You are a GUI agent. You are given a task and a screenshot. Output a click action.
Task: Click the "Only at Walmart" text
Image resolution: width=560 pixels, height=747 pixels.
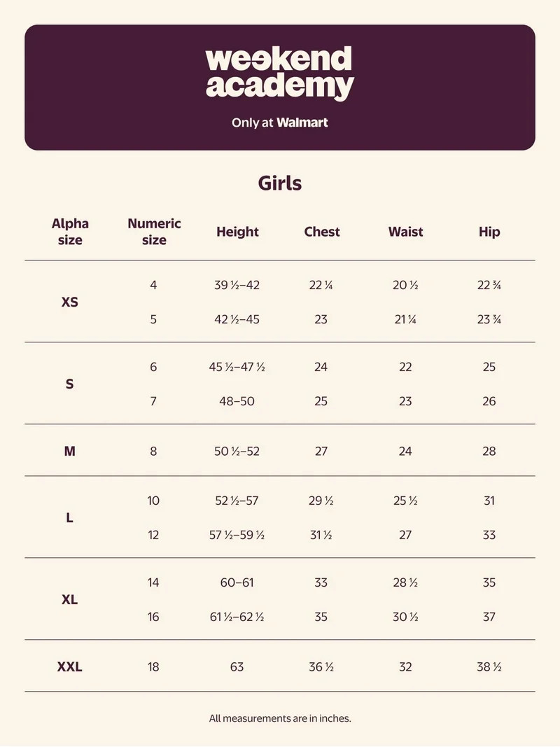click(x=280, y=123)
